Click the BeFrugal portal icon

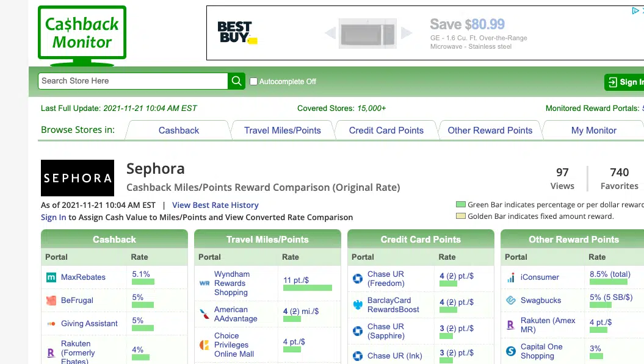tap(51, 301)
